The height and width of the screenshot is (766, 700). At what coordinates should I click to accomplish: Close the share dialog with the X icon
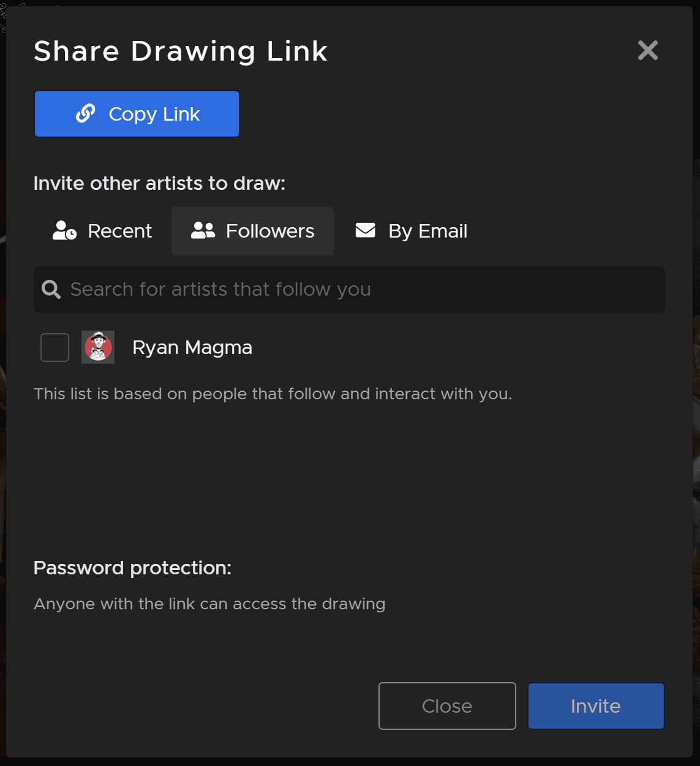coord(647,50)
